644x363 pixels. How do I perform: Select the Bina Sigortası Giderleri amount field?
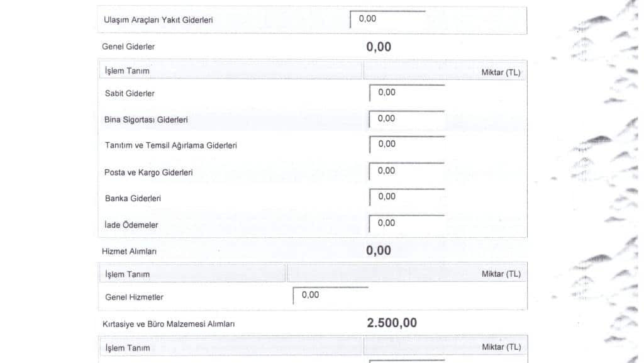pyautogui.click(x=407, y=119)
